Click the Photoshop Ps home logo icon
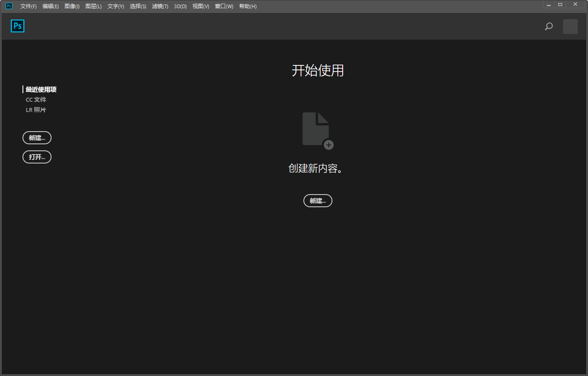Screen dimensions: 588x376 (x=18, y=26)
